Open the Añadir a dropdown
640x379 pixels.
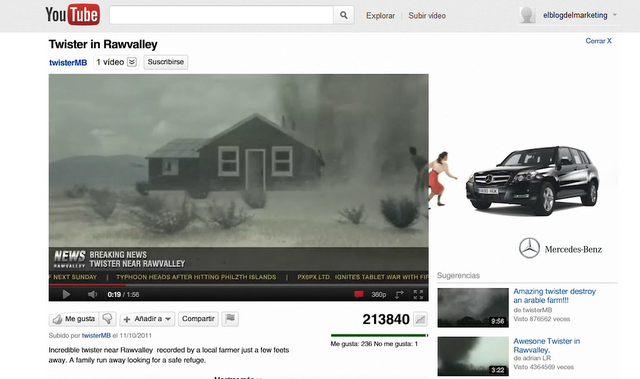[147, 319]
